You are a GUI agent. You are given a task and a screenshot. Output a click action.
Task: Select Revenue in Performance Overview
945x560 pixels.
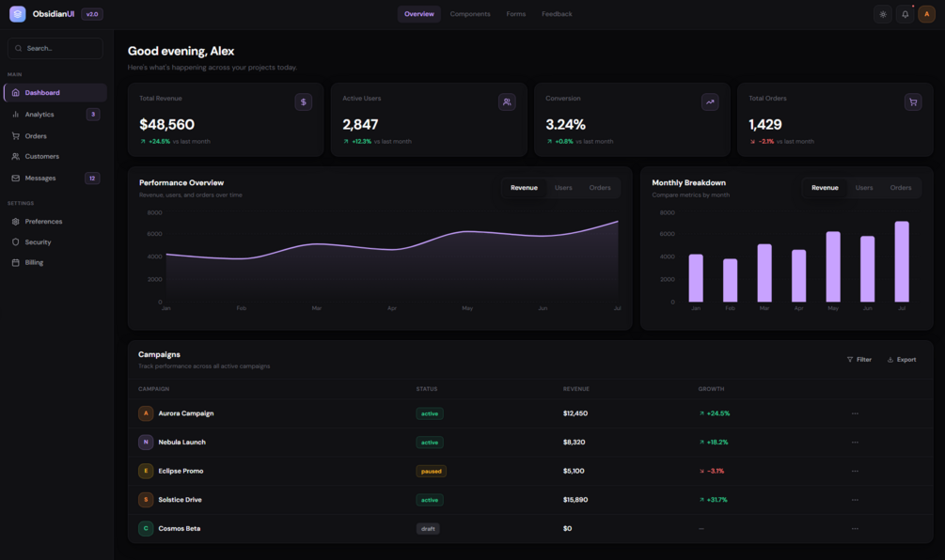pos(525,188)
